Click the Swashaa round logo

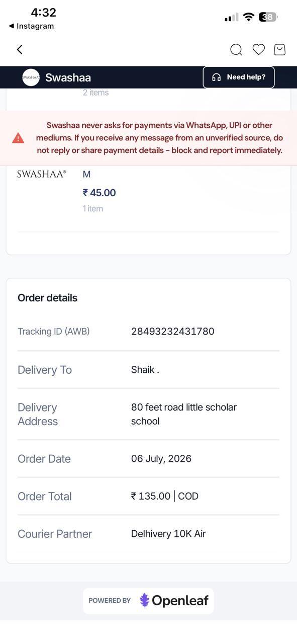(31, 77)
